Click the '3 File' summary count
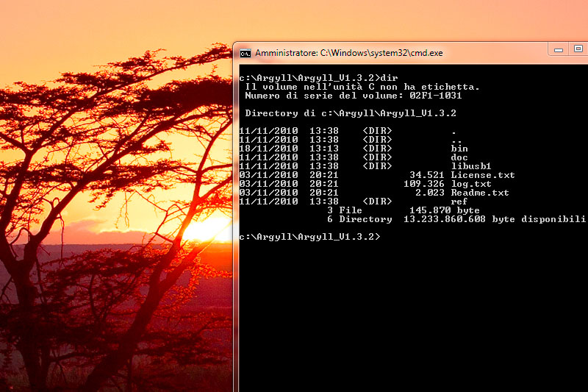Screen dimensions: 588x392 (345, 210)
